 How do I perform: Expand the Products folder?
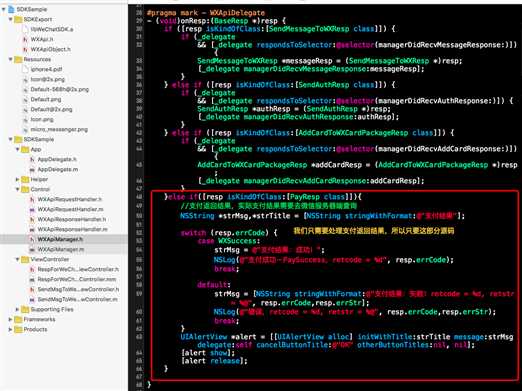tap(10, 329)
